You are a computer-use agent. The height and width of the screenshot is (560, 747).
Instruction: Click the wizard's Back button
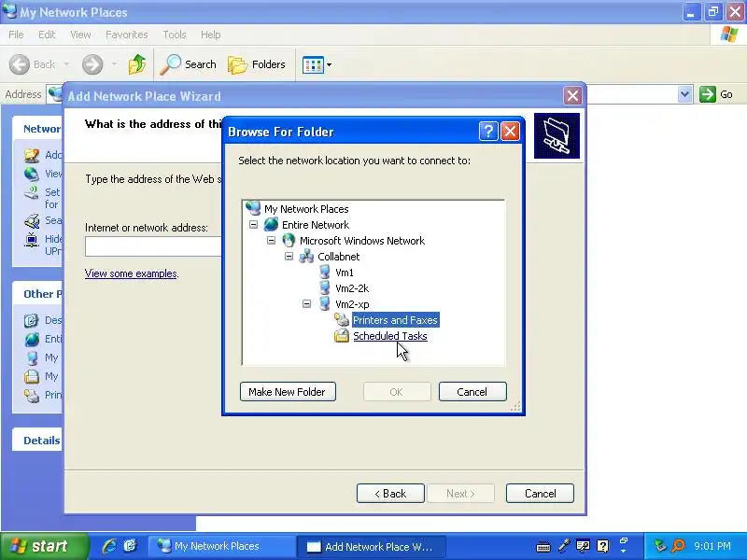pos(390,494)
